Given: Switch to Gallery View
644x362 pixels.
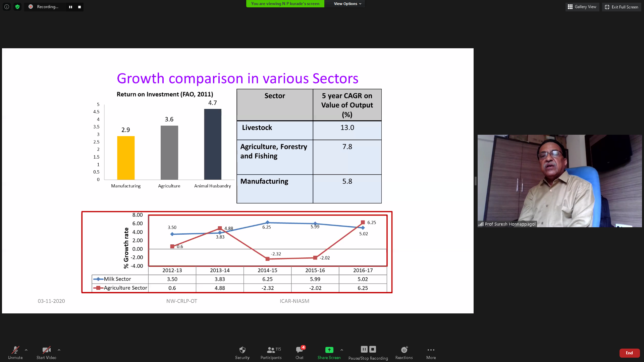Looking at the screenshot, I should [x=582, y=7].
